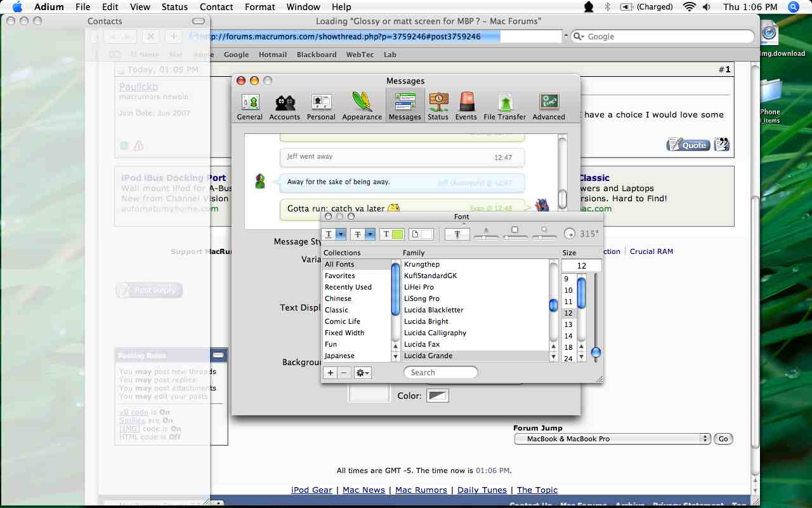Click the document color button in Font panel
Screen dimensions: 812x508
pyautogui.click(x=421, y=234)
